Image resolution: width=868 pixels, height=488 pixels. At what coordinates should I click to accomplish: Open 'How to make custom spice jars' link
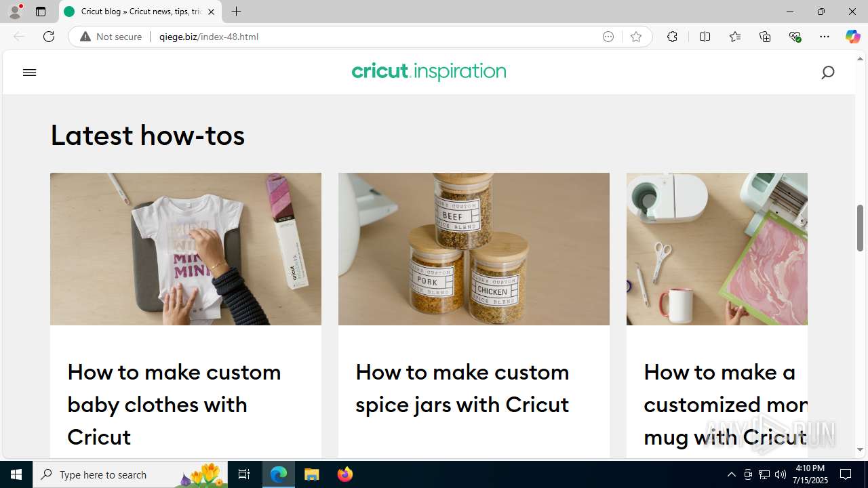(x=462, y=388)
